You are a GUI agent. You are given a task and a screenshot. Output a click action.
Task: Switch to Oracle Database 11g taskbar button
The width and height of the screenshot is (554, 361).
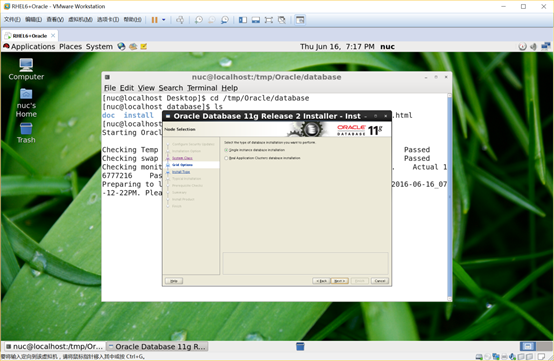tap(157, 347)
